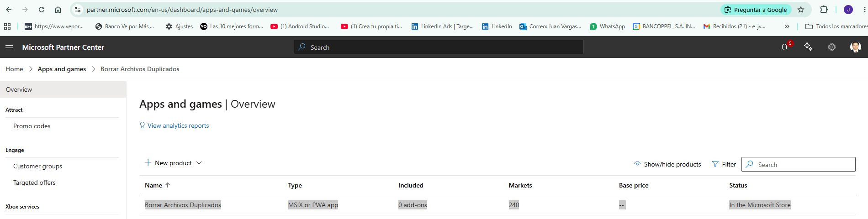Viewport: 868px width, 219px height.
Task: Open the settings gear in header
Action: pyautogui.click(x=832, y=47)
